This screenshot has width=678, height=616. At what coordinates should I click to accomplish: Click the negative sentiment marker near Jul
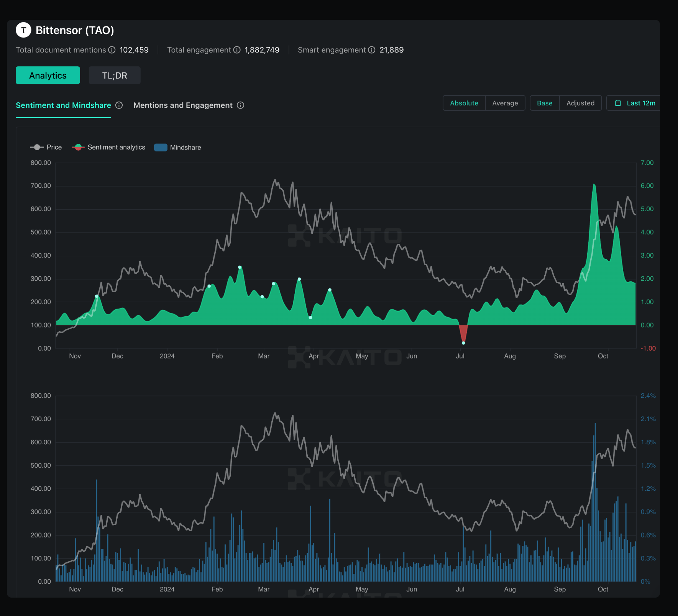coord(463,343)
